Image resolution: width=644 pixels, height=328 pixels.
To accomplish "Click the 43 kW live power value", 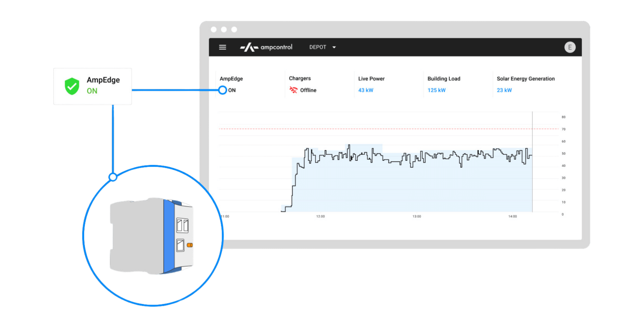I will click(366, 90).
